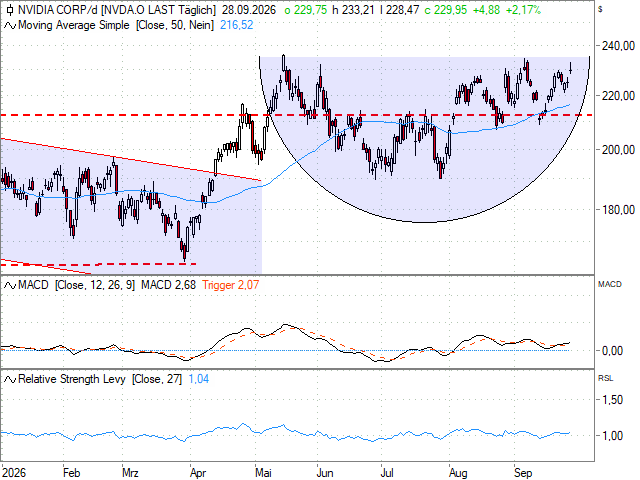
Task: Click the line icon beside Relative Strength Levy
Action: (10, 380)
